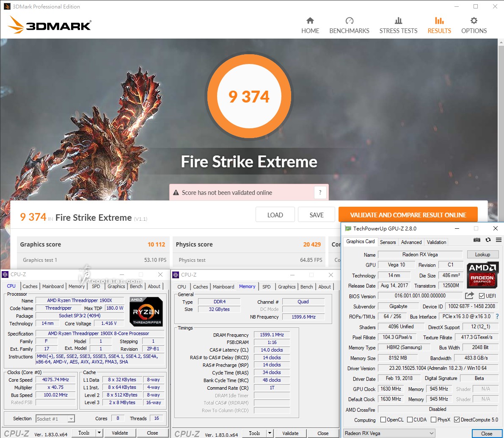
Task: Switch to Caches tab in left CPU-Z
Action: coord(30,286)
